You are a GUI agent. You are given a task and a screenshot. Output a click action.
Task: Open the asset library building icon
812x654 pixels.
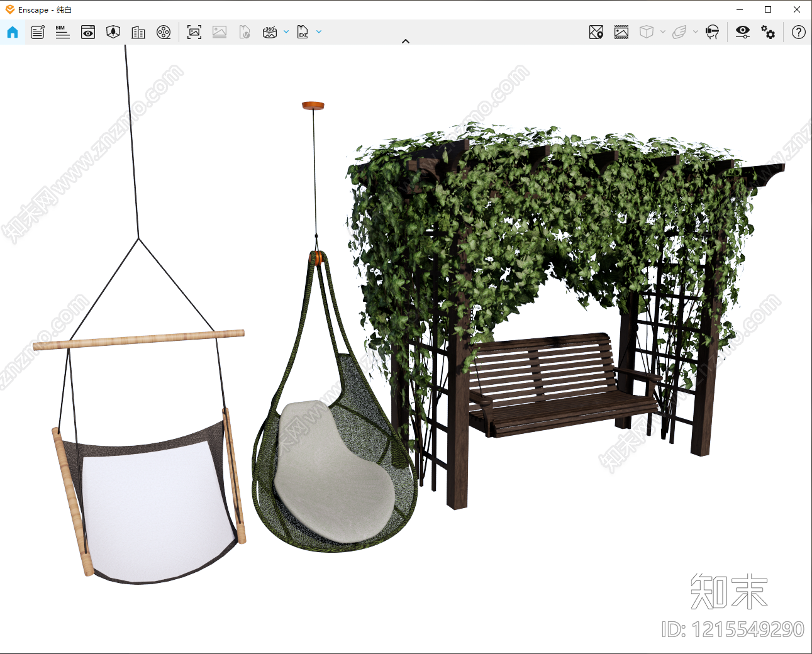point(138,32)
